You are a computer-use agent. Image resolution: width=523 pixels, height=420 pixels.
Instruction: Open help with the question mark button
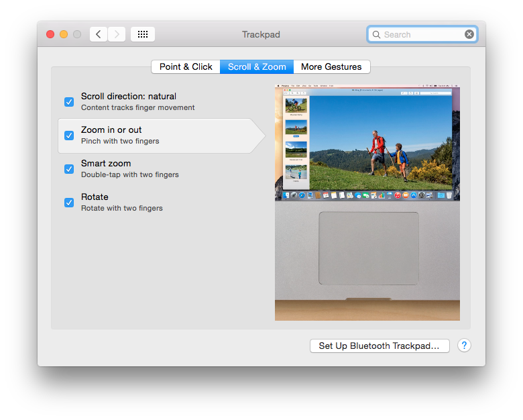[x=464, y=346]
